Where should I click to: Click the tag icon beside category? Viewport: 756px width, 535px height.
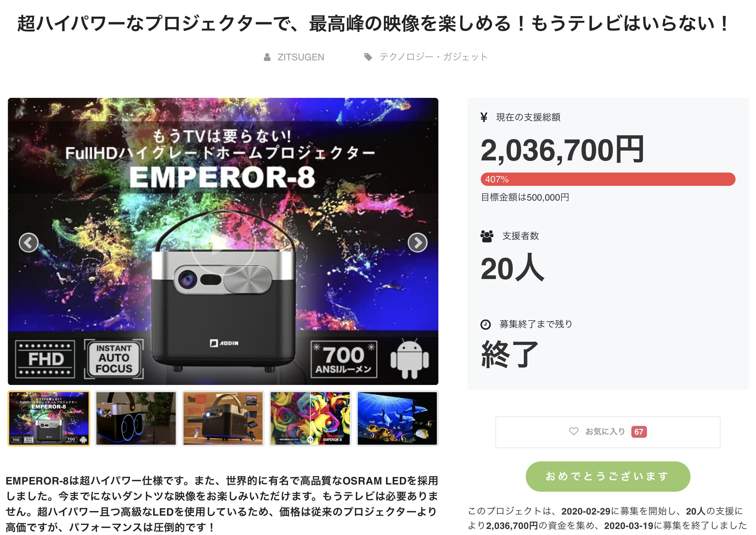(x=368, y=57)
